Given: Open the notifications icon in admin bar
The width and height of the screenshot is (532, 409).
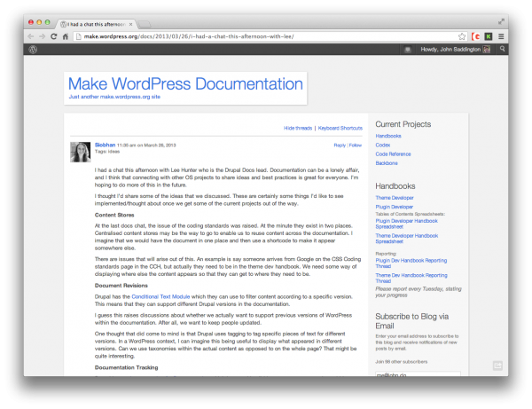Looking at the screenshot, I should 408,50.
